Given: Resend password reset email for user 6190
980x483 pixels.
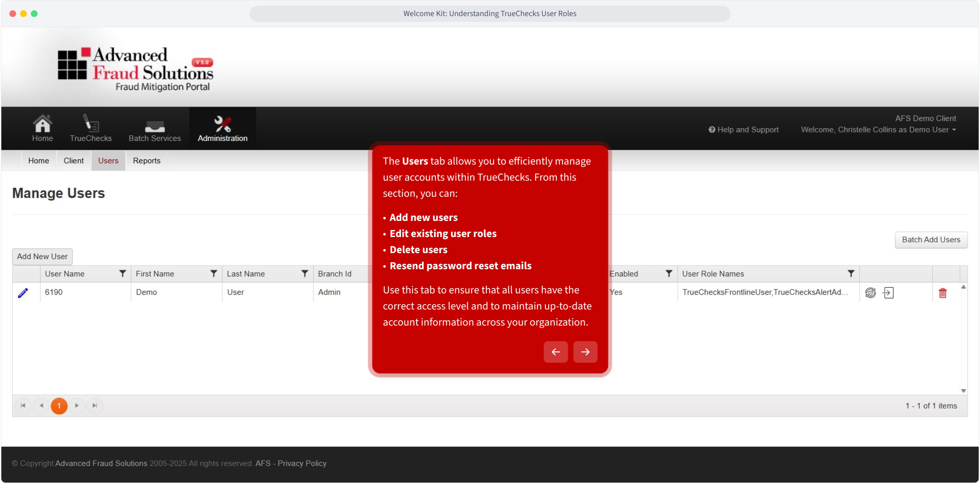Looking at the screenshot, I should click(x=870, y=293).
